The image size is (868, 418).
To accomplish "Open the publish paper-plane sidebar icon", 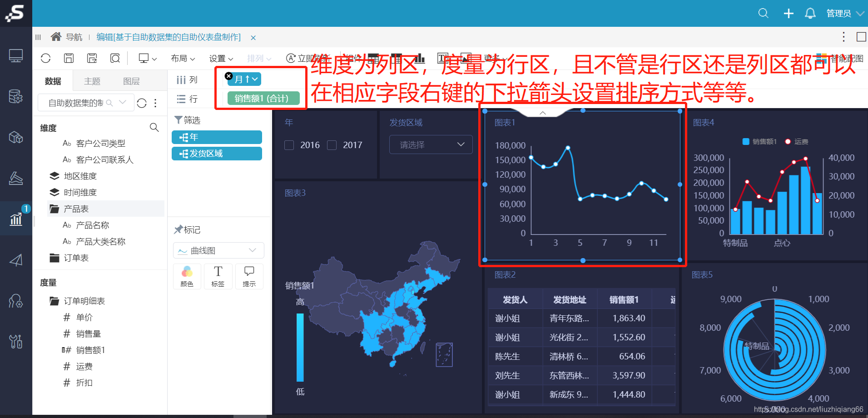I will (16, 260).
